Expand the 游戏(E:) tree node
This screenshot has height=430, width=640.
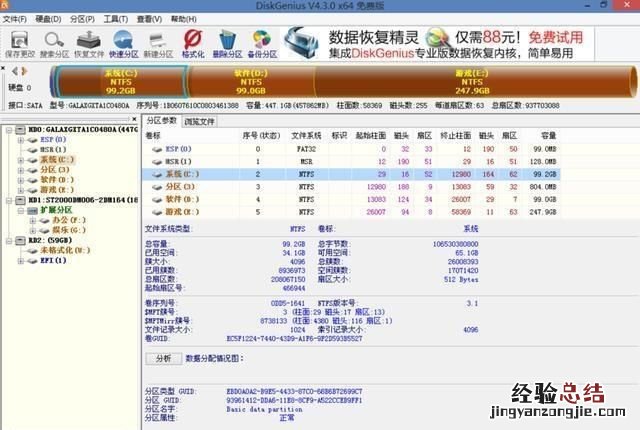(x=20, y=190)
